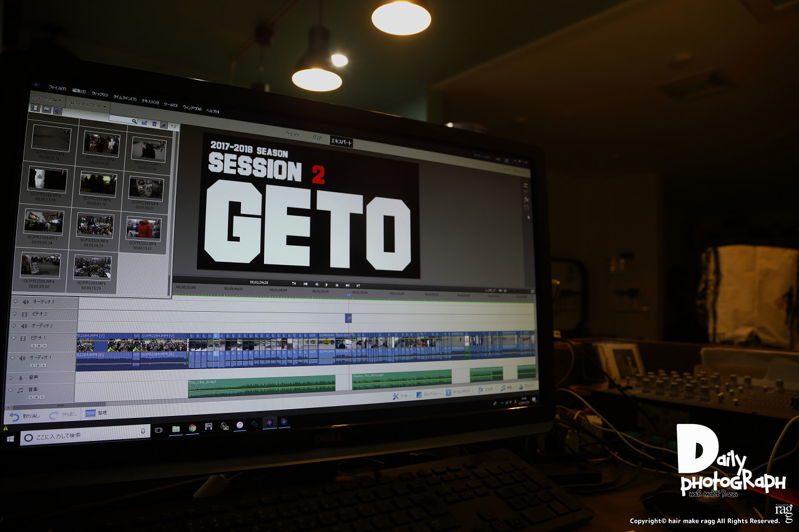Select the GOPR2382.MP4 thumbnail
The width and height of the screenshot is (799, 532).
tap(144, 230)
